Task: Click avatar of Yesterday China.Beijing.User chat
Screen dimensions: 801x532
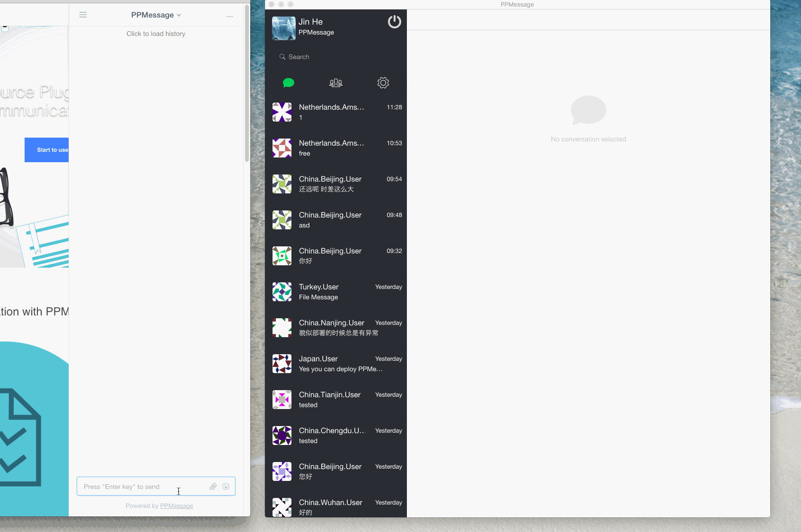Action: click(x=282, y=471)
